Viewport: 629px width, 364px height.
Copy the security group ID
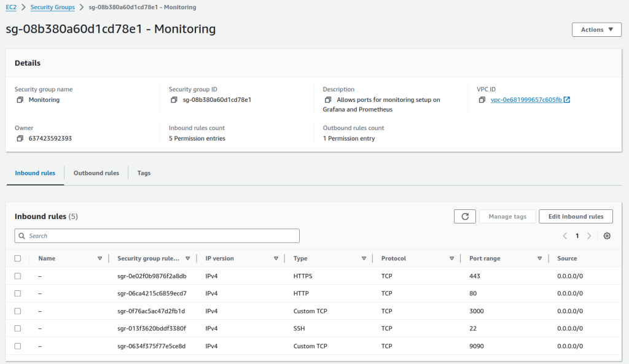174,99
